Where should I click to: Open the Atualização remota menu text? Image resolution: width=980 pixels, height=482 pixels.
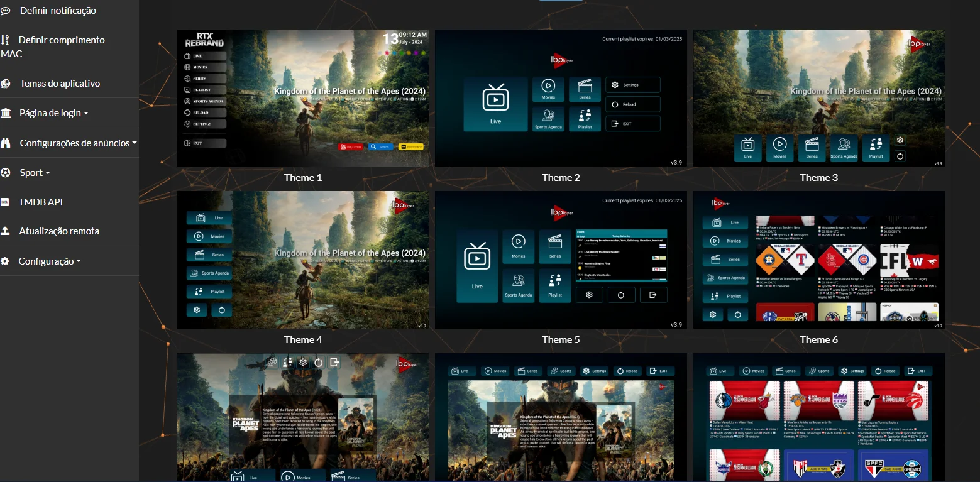click(x=59, y=231)
